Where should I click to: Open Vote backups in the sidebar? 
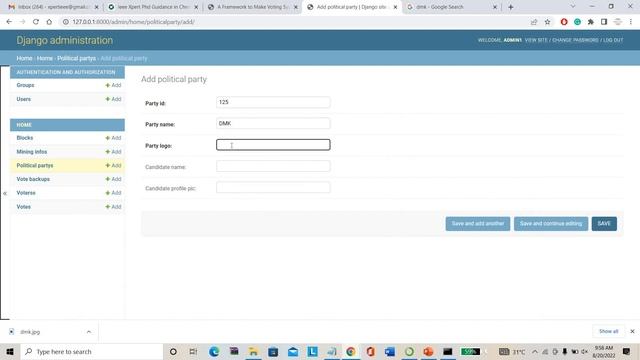(x=33, y=179)
